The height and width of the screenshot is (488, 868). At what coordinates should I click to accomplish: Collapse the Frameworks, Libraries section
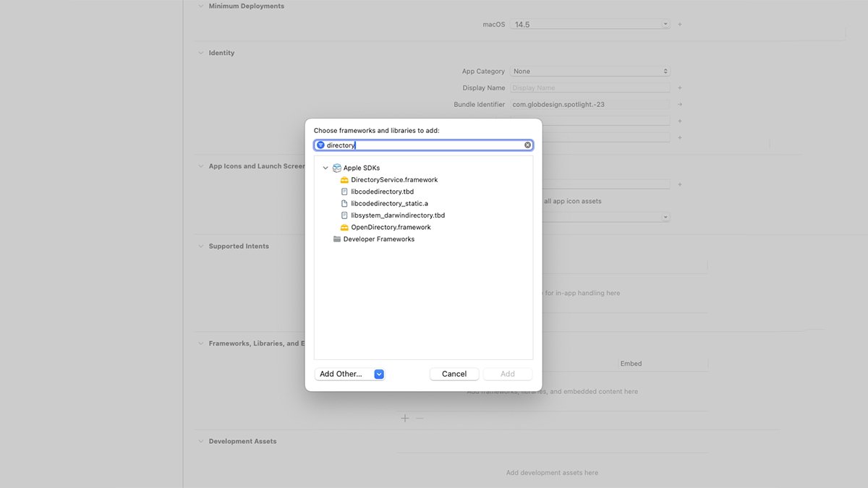(201, 343)
